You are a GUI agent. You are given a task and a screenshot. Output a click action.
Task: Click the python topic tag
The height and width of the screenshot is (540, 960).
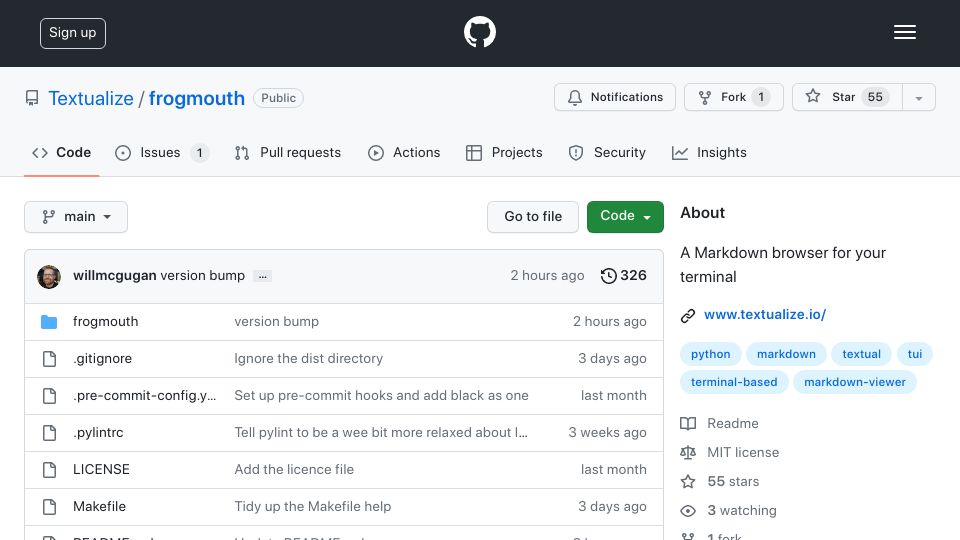coord(710,354)
